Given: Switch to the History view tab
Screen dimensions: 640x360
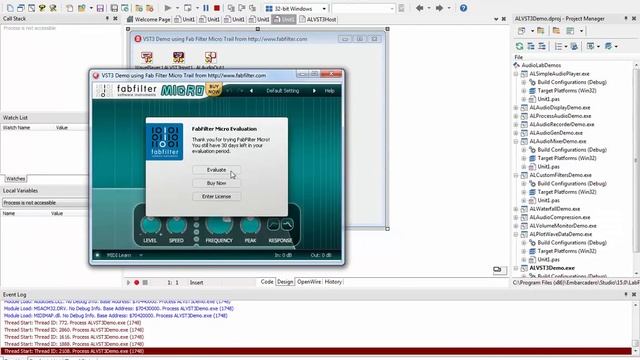Looking at the screenshot, I should (333, 282).
